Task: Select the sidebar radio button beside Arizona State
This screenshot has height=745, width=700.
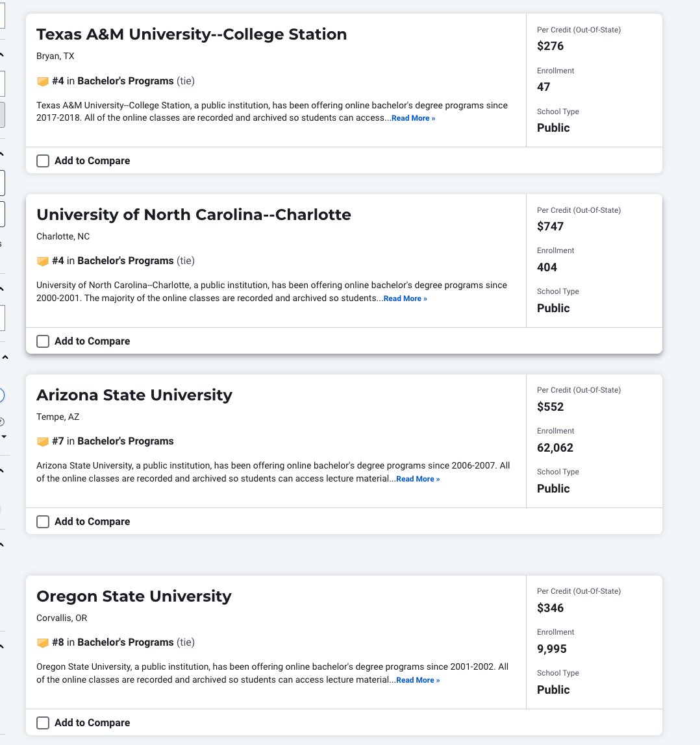Action: (x=1, y=395)
